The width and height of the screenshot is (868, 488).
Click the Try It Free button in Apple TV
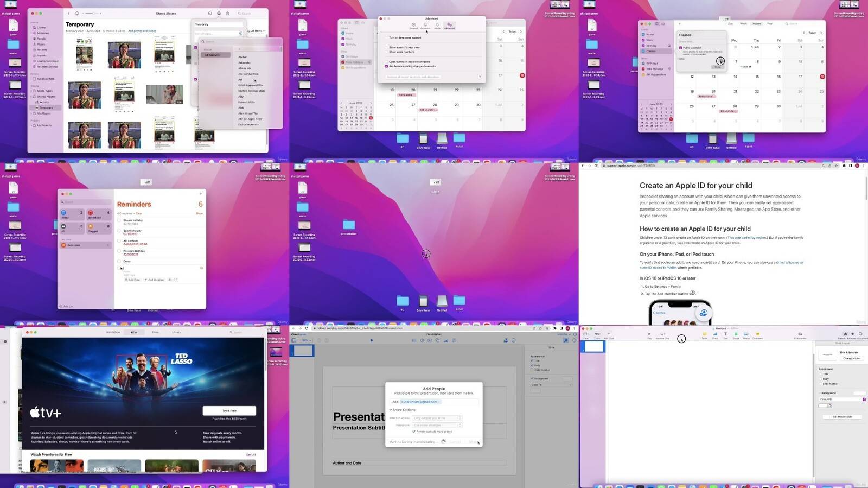(x=229, y=411)
